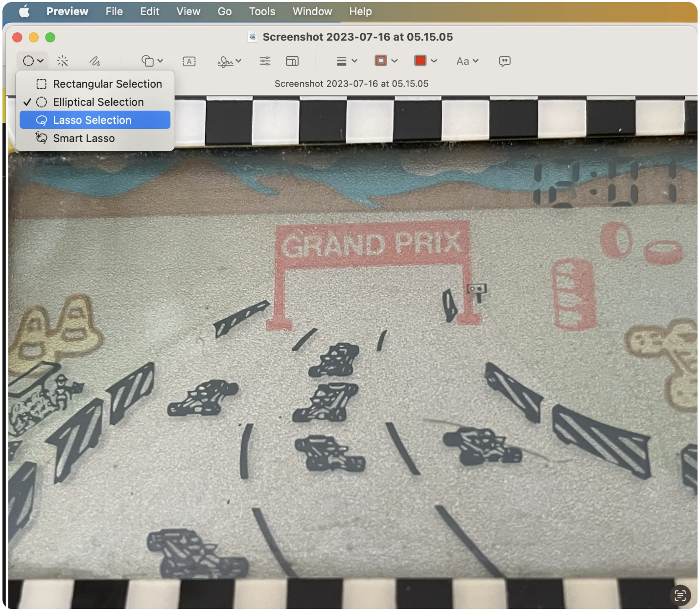Choose Smart Lasso selection mode

[83, 138]
